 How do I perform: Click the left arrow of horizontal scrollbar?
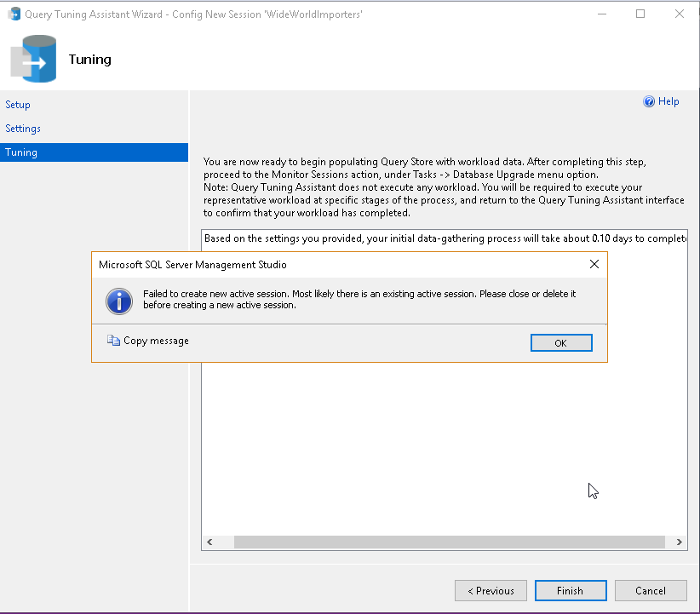[209, 542]
